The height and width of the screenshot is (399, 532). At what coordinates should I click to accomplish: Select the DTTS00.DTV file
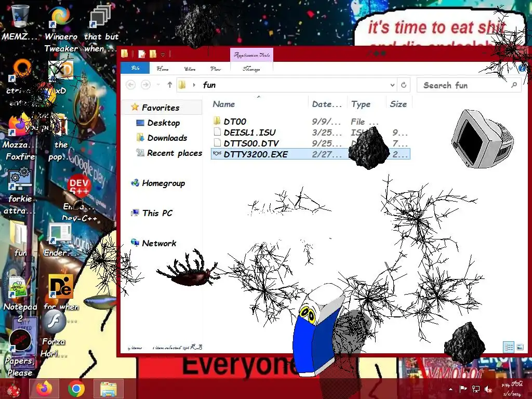pos(311,143)
